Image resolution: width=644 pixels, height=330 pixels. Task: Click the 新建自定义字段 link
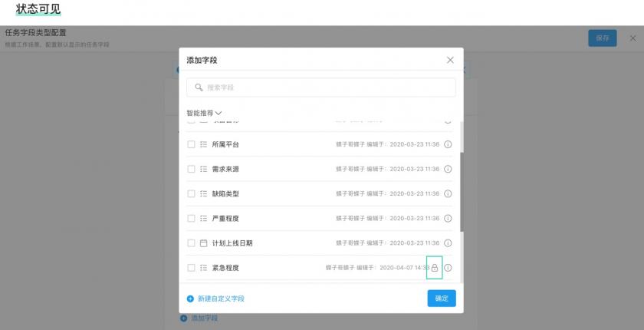(x=221, y=299)
